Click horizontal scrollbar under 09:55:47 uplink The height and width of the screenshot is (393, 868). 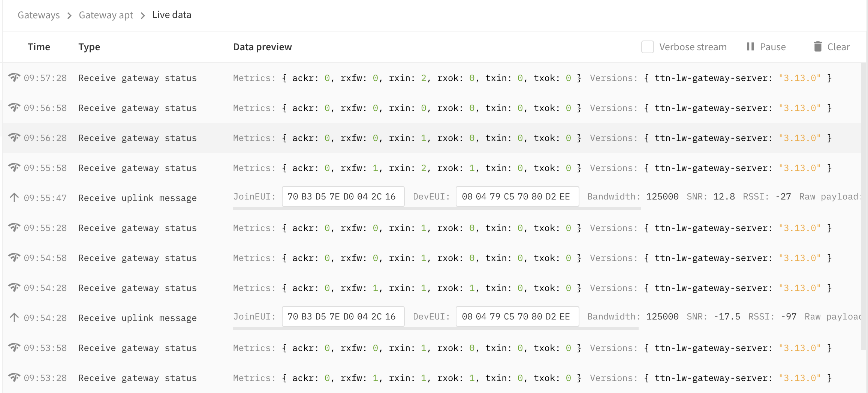point(437,208)
